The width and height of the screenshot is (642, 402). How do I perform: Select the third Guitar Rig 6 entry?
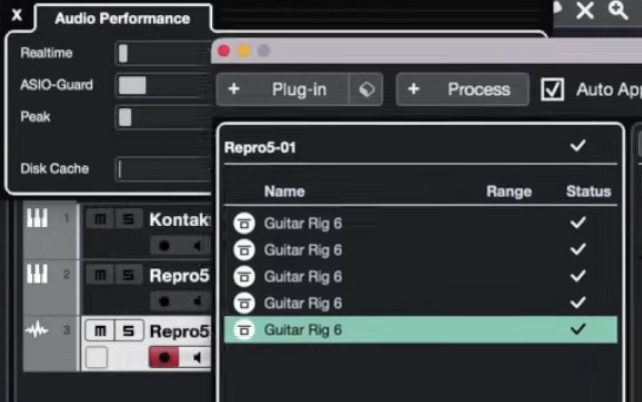[x=303, y=276]
